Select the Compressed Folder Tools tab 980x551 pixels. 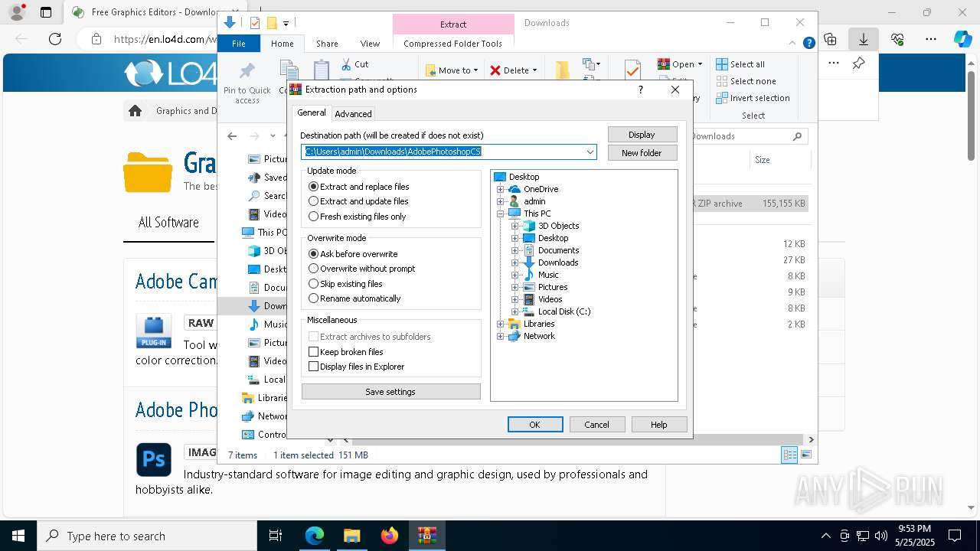(x=453, y=44)
